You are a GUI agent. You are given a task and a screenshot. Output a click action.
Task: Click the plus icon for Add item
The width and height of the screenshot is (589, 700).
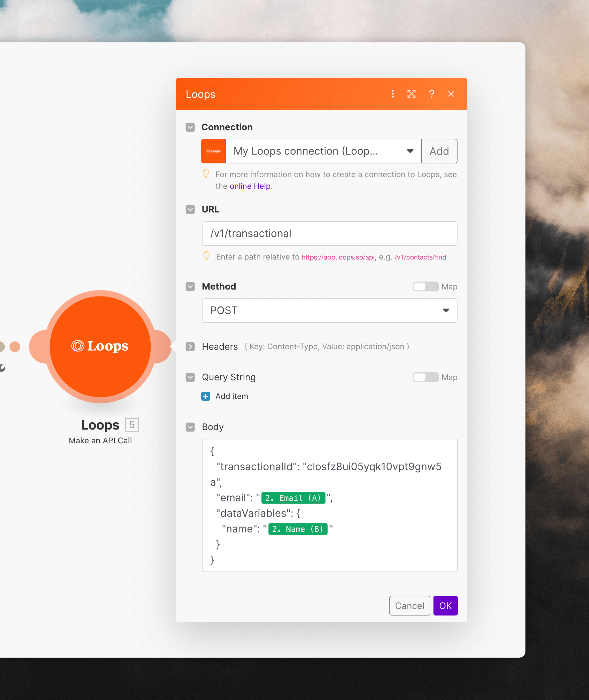tap(206, 396)
